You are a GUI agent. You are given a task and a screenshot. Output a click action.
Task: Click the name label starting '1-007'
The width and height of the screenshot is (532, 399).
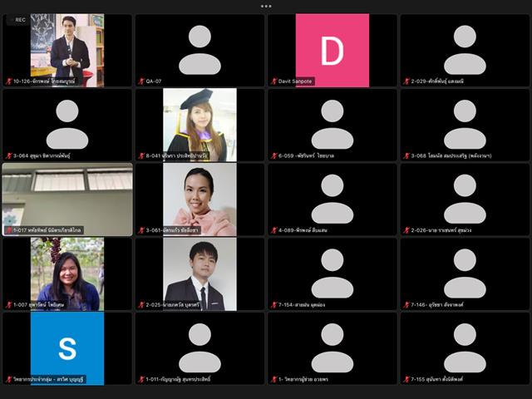39,305
